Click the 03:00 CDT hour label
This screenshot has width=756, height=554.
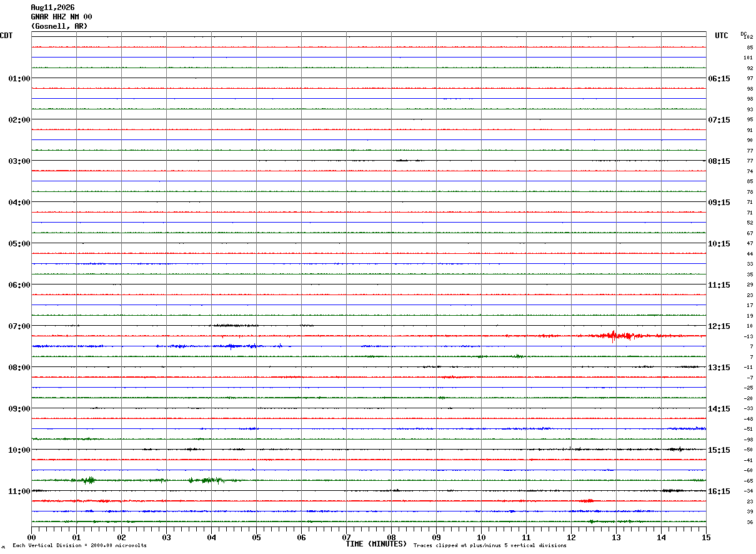19,161
